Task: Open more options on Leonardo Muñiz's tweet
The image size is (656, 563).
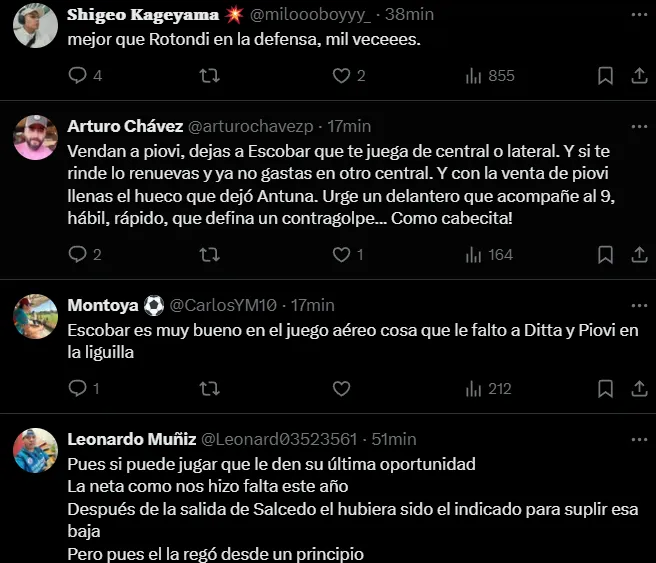Action: pos(638,439)
